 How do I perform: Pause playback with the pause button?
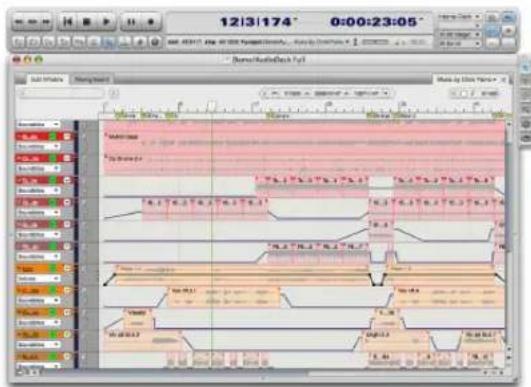point(131,22)
